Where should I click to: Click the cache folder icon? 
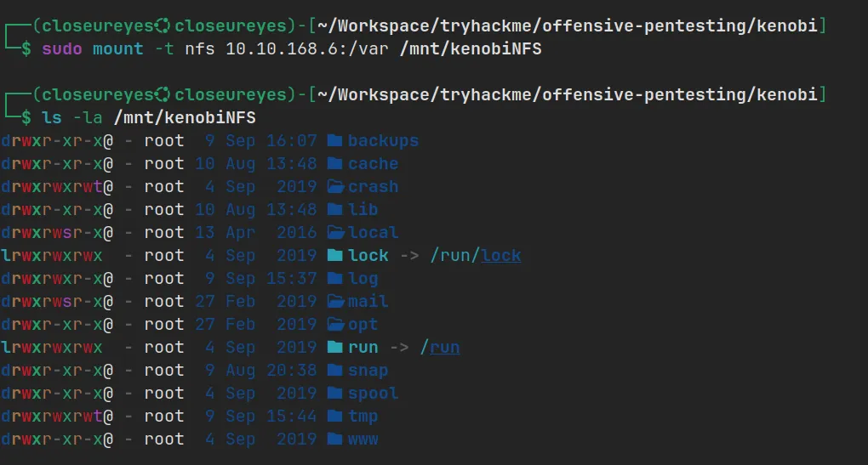pos(334,164)
